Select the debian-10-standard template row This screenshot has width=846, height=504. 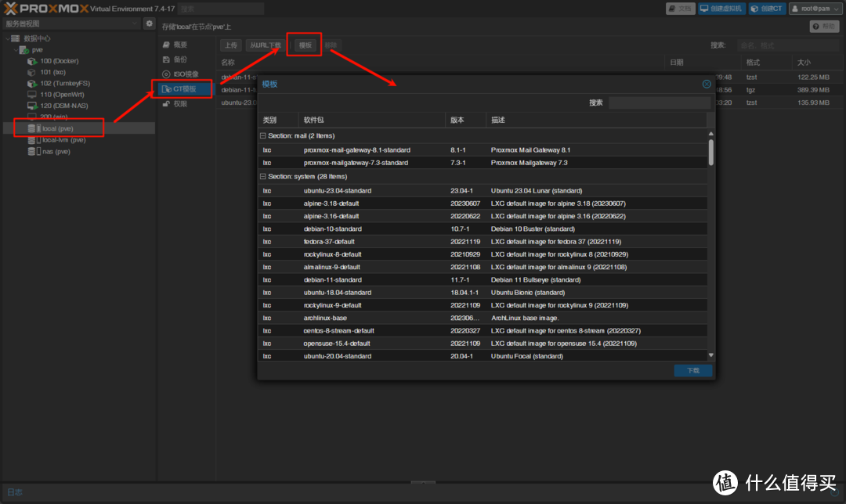pos(483,229)
